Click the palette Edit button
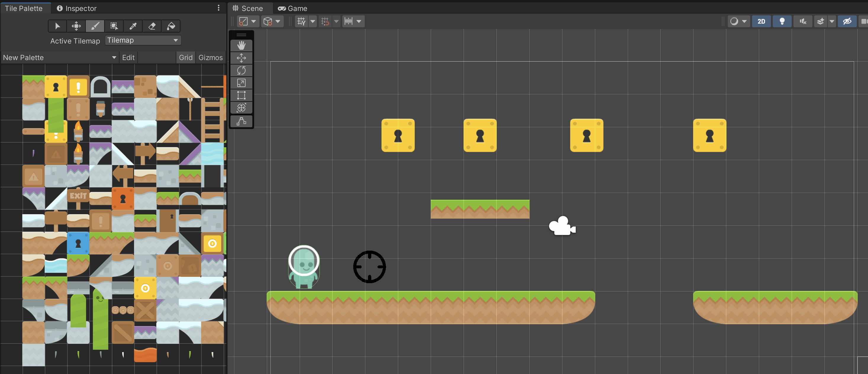The width and height of the screenshot is (868, 374). point(128,58)
